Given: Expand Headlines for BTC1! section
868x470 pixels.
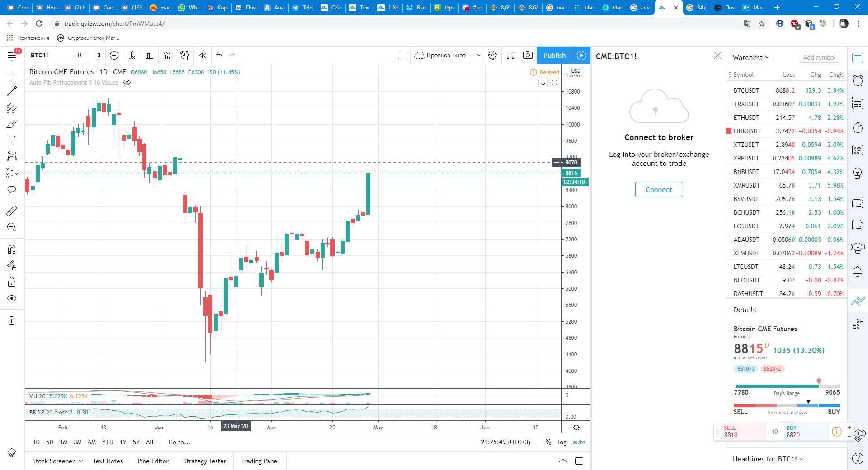Looking at the screenshot, I should coord(768,459).
